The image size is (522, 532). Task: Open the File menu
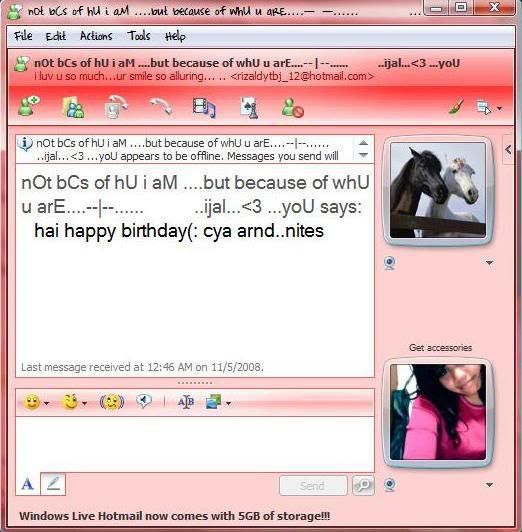tap(23, 36)
